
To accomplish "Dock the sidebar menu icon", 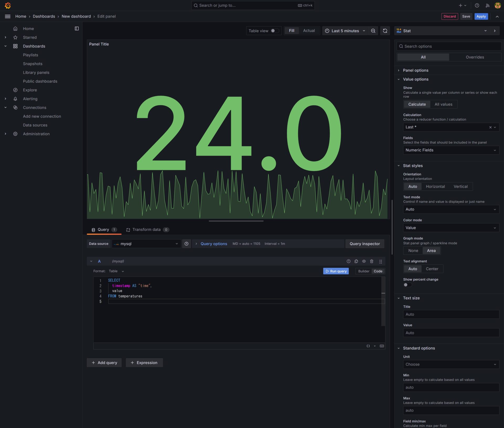I will tap(77, 29).
